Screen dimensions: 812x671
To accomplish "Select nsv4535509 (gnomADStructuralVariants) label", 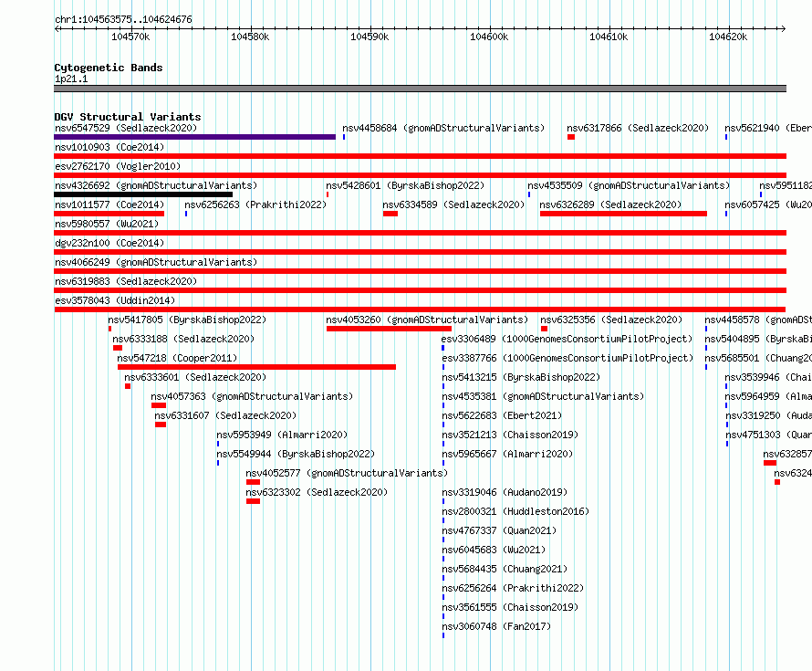I will pyautogui.click(x=629, y=185).
